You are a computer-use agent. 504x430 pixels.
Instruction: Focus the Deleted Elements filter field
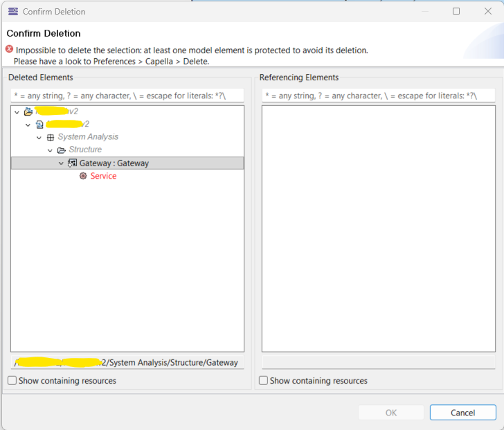[x=127, y=96]
